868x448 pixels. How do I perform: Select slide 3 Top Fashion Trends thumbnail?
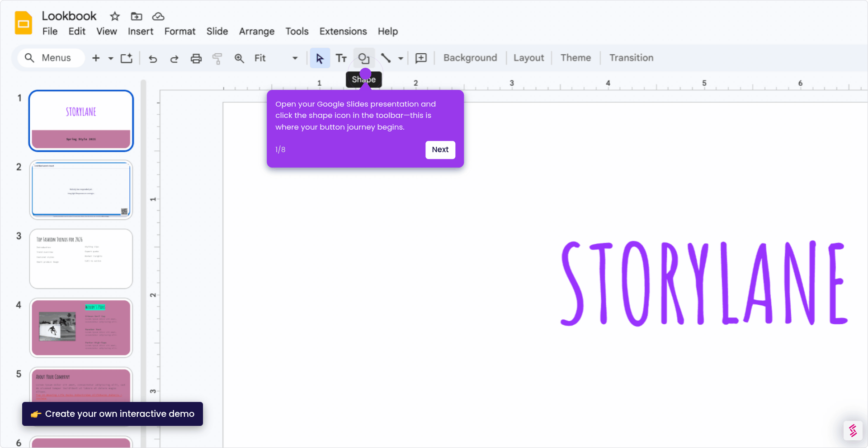click(x=81, y=259)
